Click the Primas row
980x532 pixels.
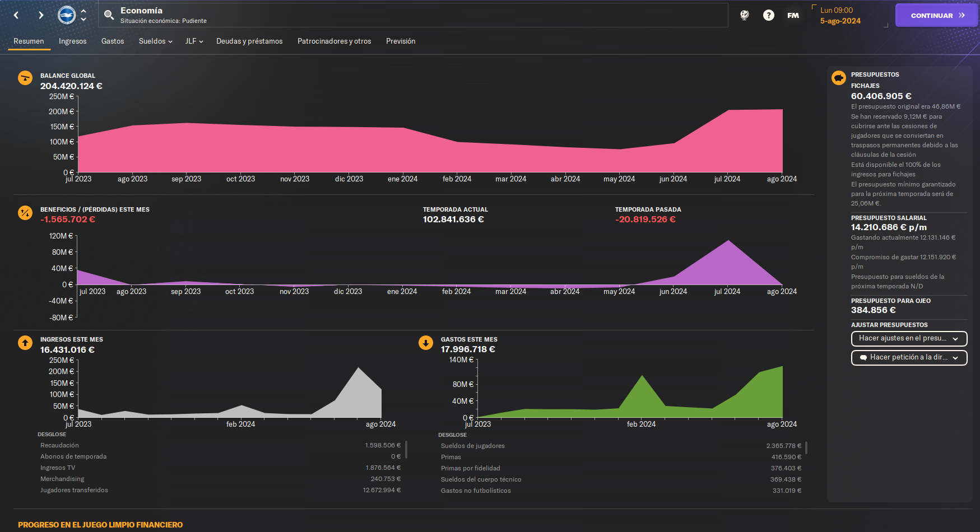[x=621, y=457]
